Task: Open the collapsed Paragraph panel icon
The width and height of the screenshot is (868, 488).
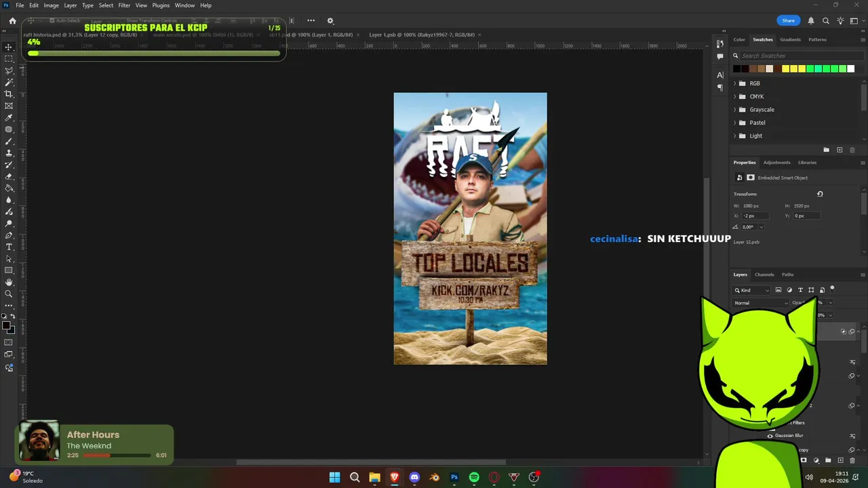Action: pyautogui.click(x=720, y=87)
